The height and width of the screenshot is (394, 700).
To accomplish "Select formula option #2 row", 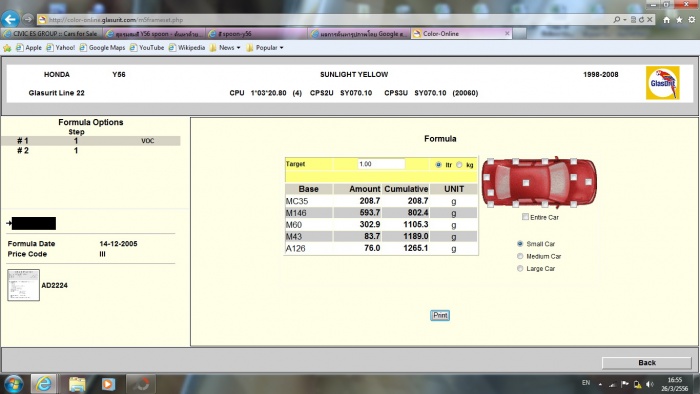I will coord(91,151).
